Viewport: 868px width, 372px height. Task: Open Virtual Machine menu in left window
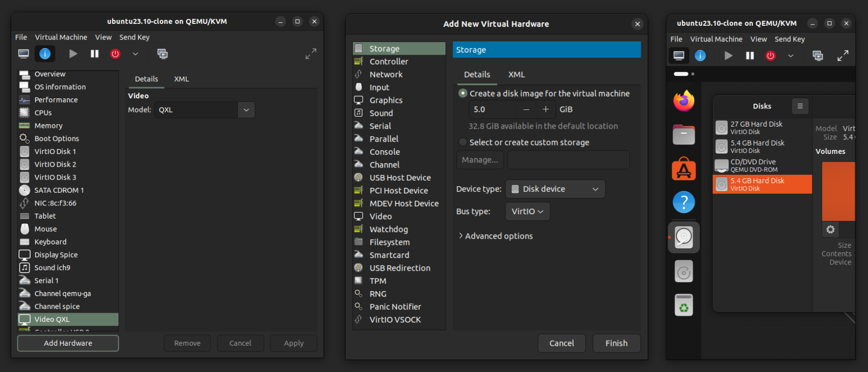(61, 37)
